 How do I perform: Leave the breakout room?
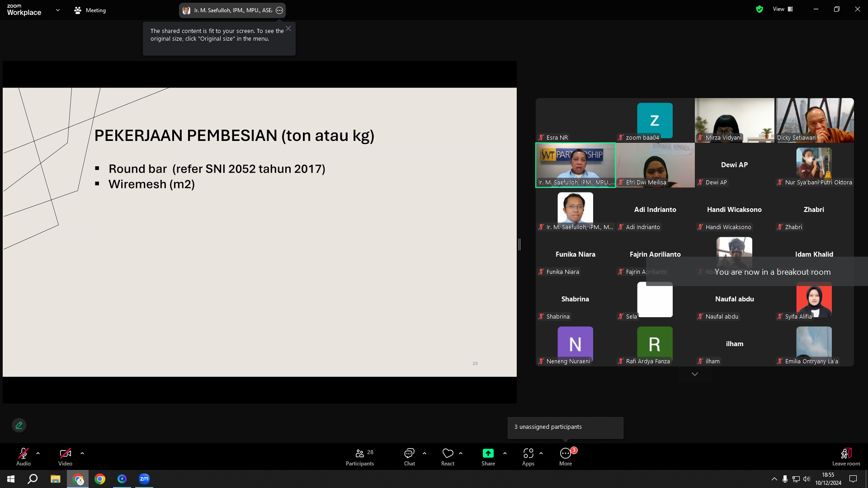[x=846, y=456]
